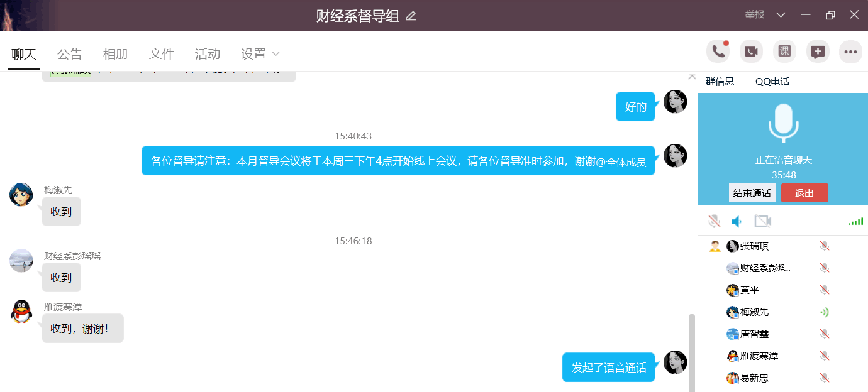Open the dropdown arrow beside 举报
This screenshot has width=868, height=392.
tap(781, 15)
